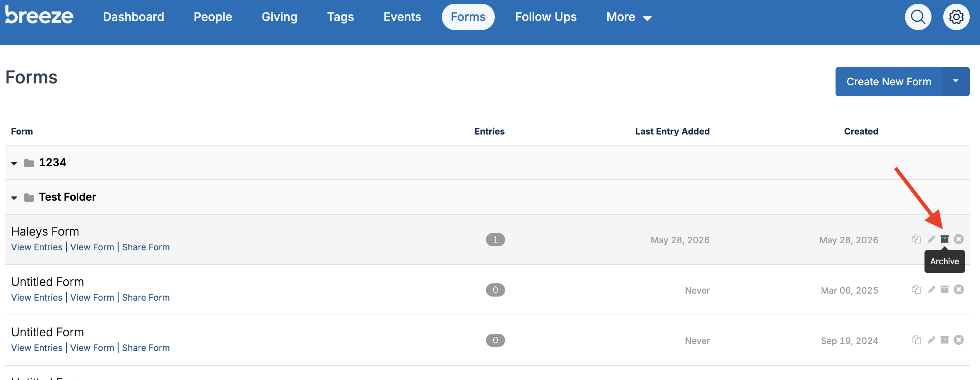Edit the Mar 06, 2025 Untitled Form
Image resolution: width=980 pixels, height=380 pixels.
tap(931, 290)
